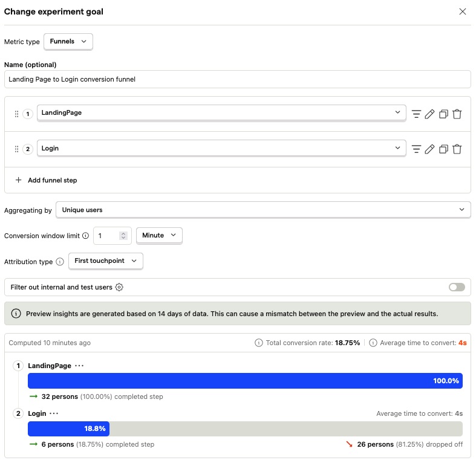476x463 pixels.
Task: Rename the Login step with pencil icon
Action: (x=430, y=149)
